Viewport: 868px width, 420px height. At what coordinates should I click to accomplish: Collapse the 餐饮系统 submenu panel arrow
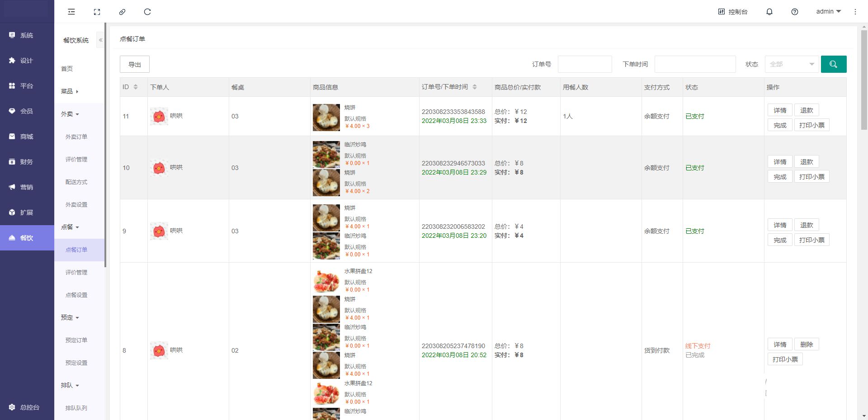coord(100,40)
